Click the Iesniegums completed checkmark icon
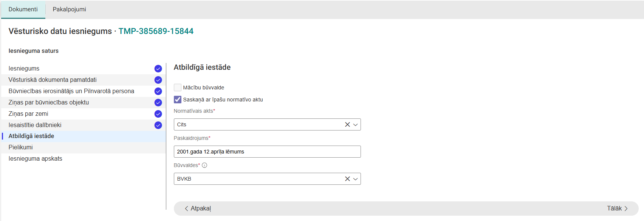644x221 pixels. pyautogui.click(x=158, y=69)
